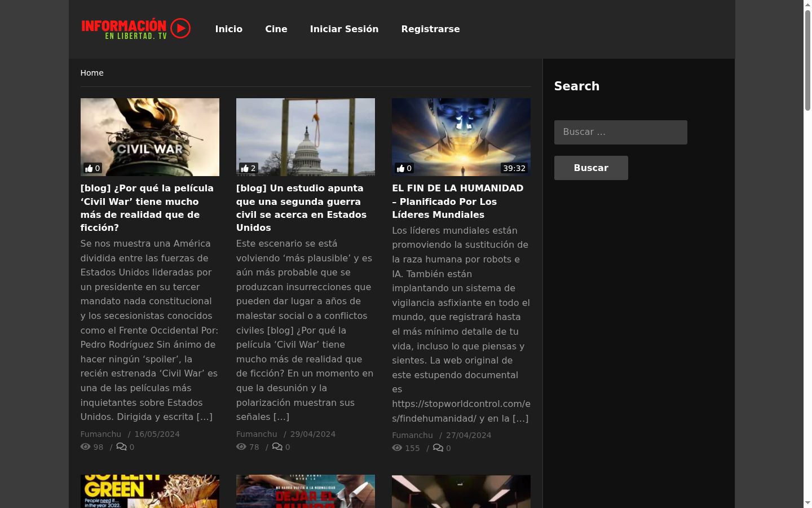This screenshot has width=812, height=508.
Task: Click the Información en Libertad TV logo
Action: pos(136,29)
